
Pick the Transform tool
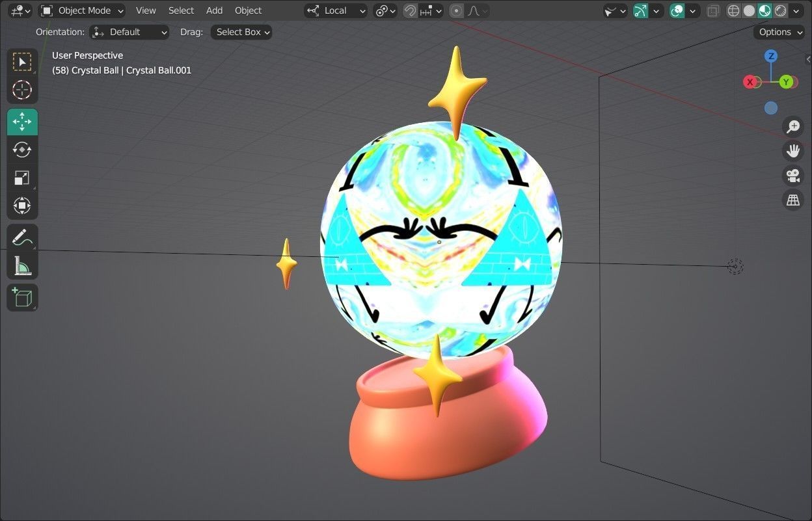[x=22, y=206]
